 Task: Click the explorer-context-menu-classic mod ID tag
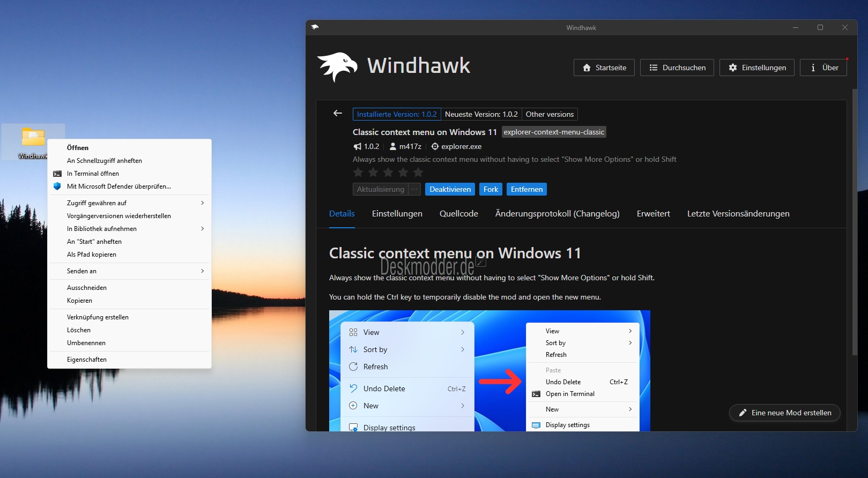click(x=554, y=132)
